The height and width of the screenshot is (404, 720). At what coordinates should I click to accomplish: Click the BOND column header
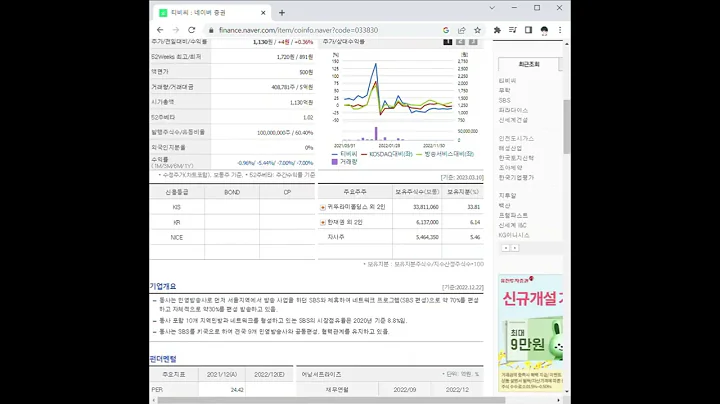click(x=232, y=192)
